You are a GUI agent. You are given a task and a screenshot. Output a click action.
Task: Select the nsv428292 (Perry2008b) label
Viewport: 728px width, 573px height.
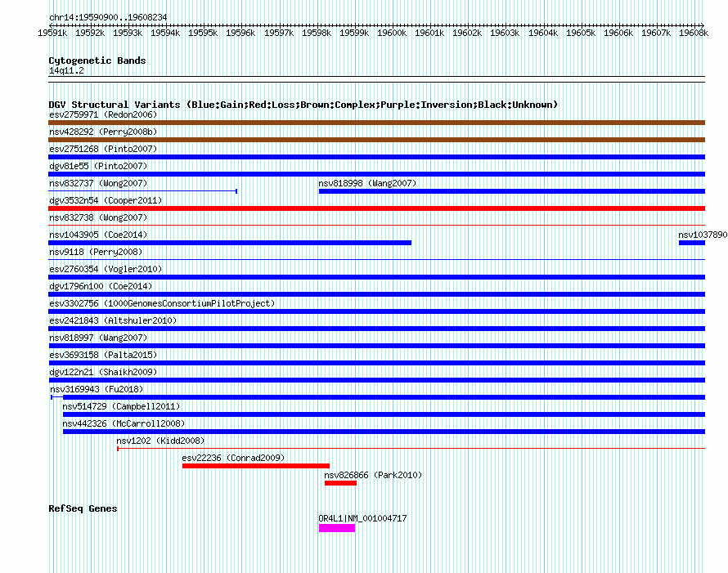103,132
